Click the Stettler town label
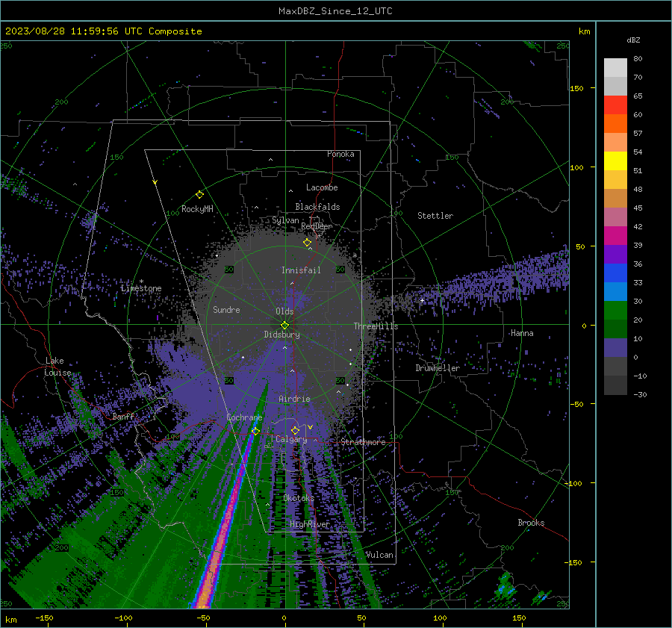This screenshot has width=672, height=628. 435,216
